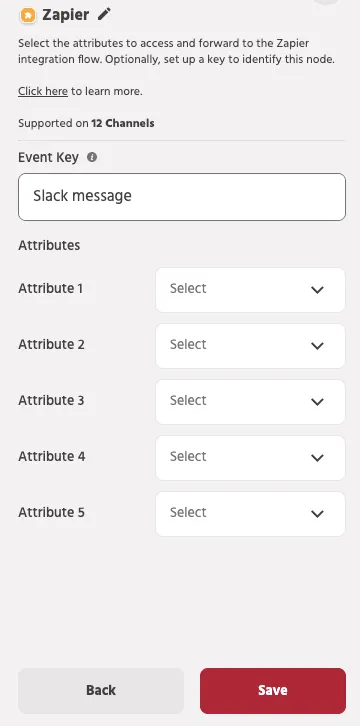Save the Zapier node configuration
This screenshot has width=360, height=726.
(273, 690)
